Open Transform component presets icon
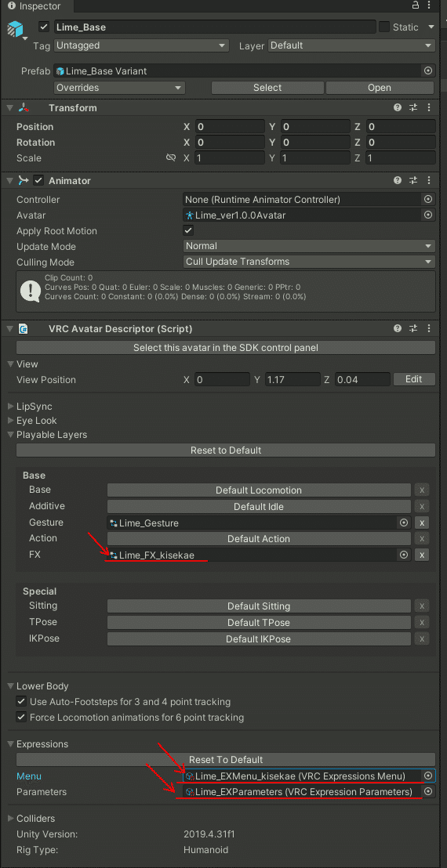The width and height of the screenshot is (447, 868). (x=413, y=108)
